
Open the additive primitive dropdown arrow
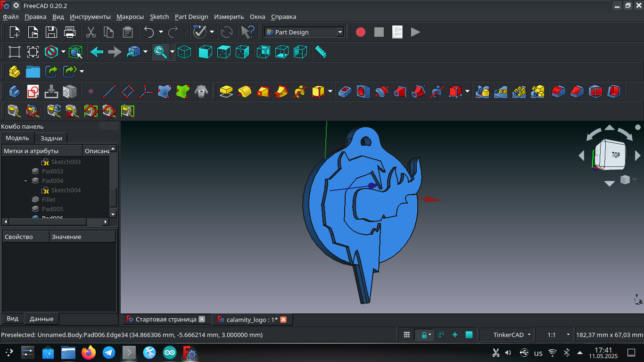(x=330, y=91)
